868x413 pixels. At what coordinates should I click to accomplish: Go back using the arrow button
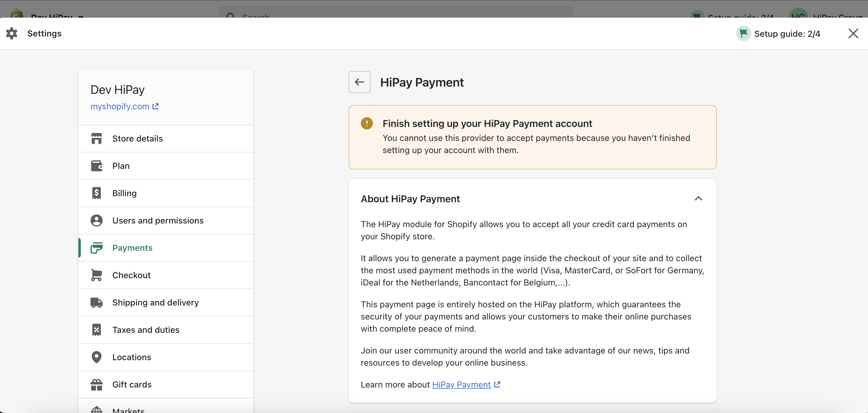[359, 82]
